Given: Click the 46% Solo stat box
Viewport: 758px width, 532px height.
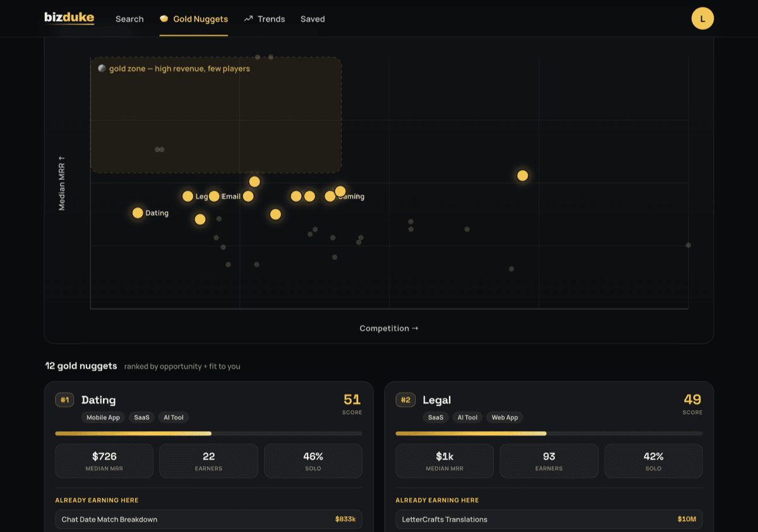Looking at the screenshot, I should [313, 461].
